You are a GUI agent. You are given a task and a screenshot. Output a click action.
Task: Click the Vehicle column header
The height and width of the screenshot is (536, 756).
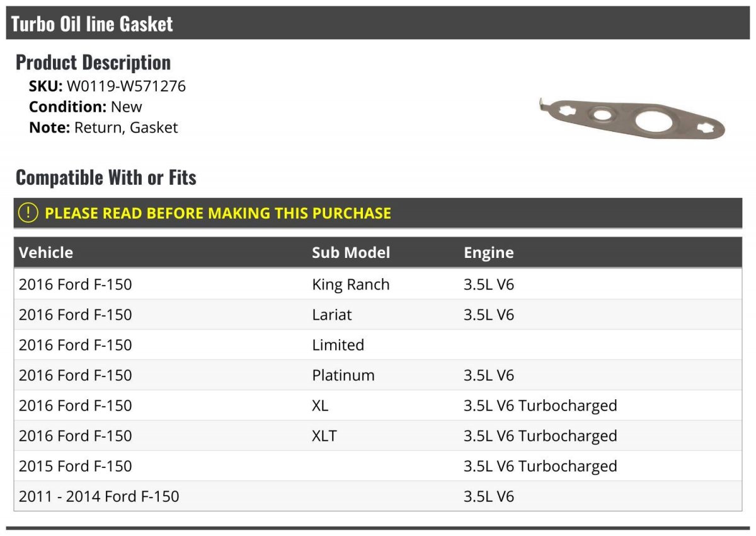point(46,252)
